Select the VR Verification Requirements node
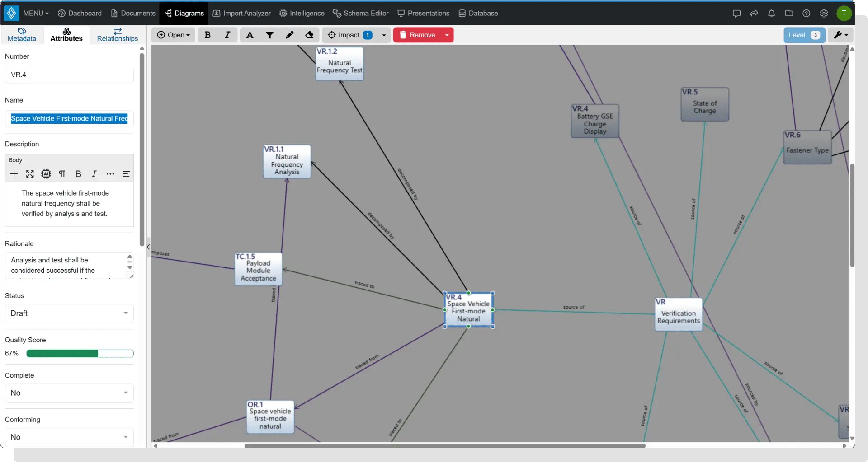The height and width of the screenshot is (463, 868). point(679,314)
